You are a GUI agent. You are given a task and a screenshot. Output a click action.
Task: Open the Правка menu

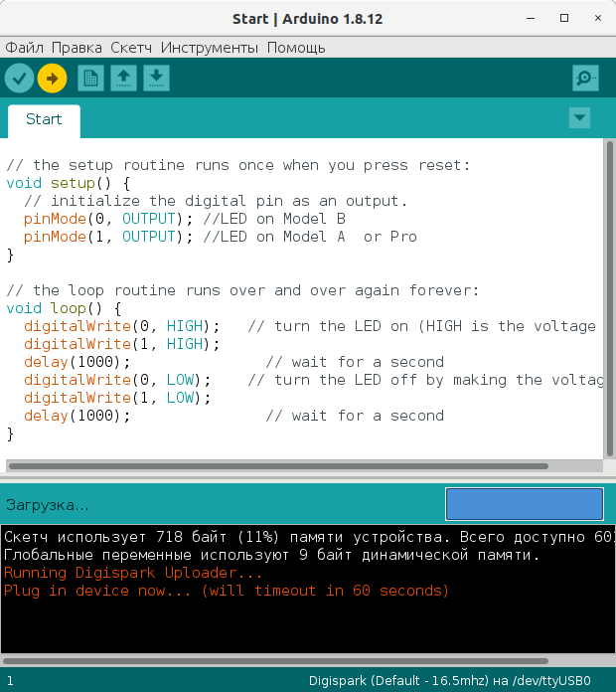(77, 48)
